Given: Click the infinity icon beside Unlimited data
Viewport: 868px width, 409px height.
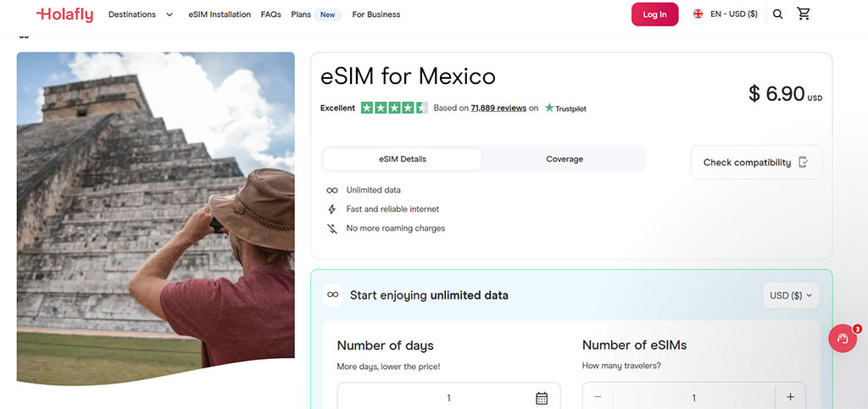Looking at the screenshot, I should (x=332, y=190).
